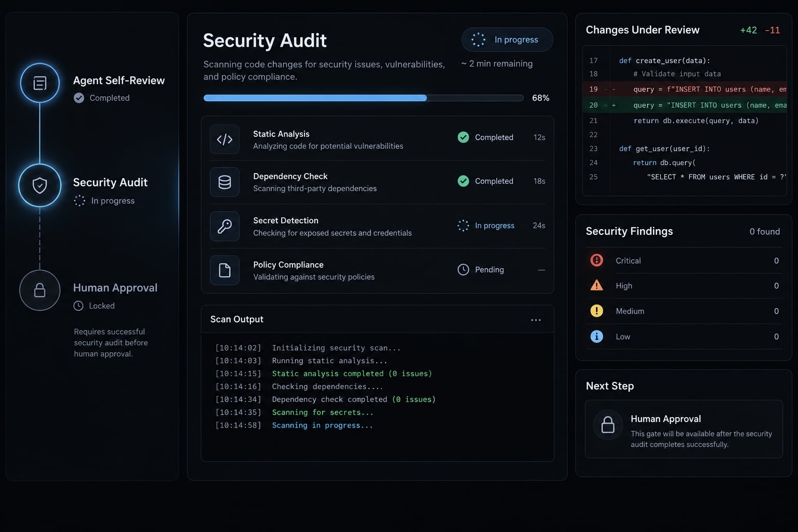The height and width of the screenshot is (532, 798).
Task: Click added code line 20
Action: 685,105
